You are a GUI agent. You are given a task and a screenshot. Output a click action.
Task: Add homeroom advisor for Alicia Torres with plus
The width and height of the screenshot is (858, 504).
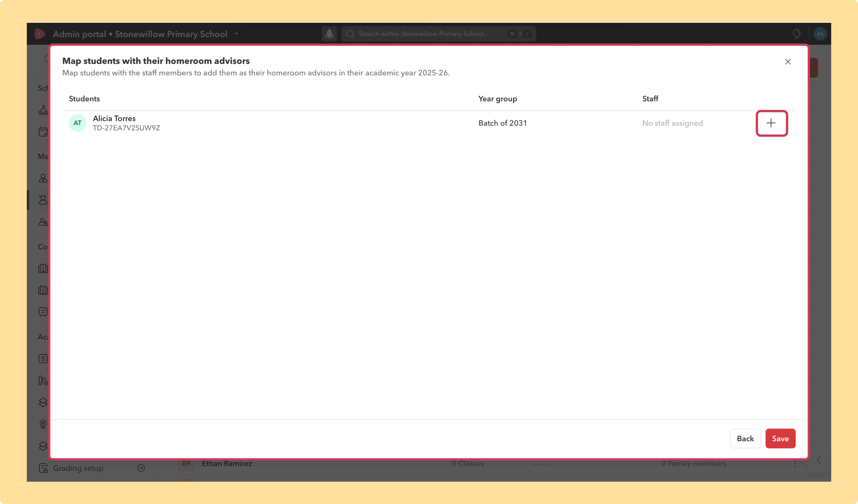tap(771, 123)
